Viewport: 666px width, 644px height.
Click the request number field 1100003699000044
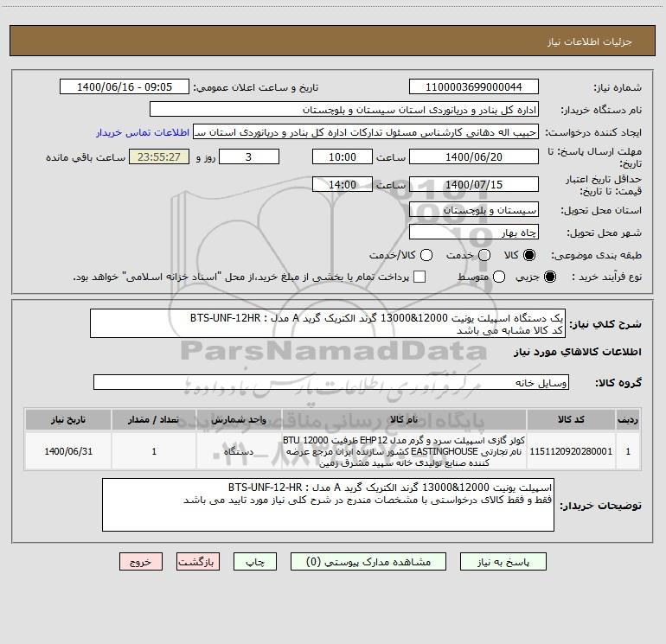tap(474, 87)
